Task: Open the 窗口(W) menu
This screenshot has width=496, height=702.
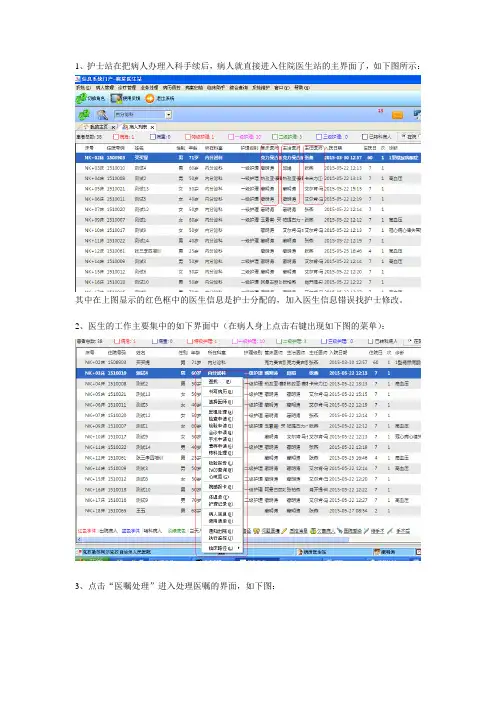Action: 282,88
